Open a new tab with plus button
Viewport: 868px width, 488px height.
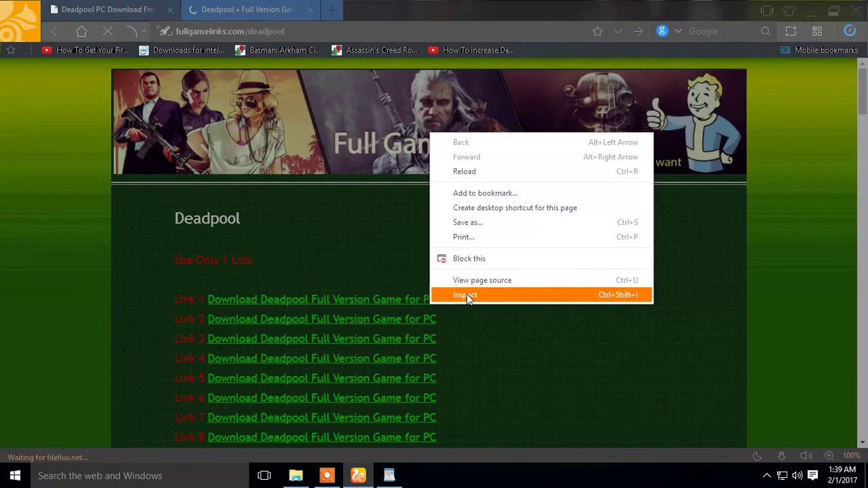[332, 10]
